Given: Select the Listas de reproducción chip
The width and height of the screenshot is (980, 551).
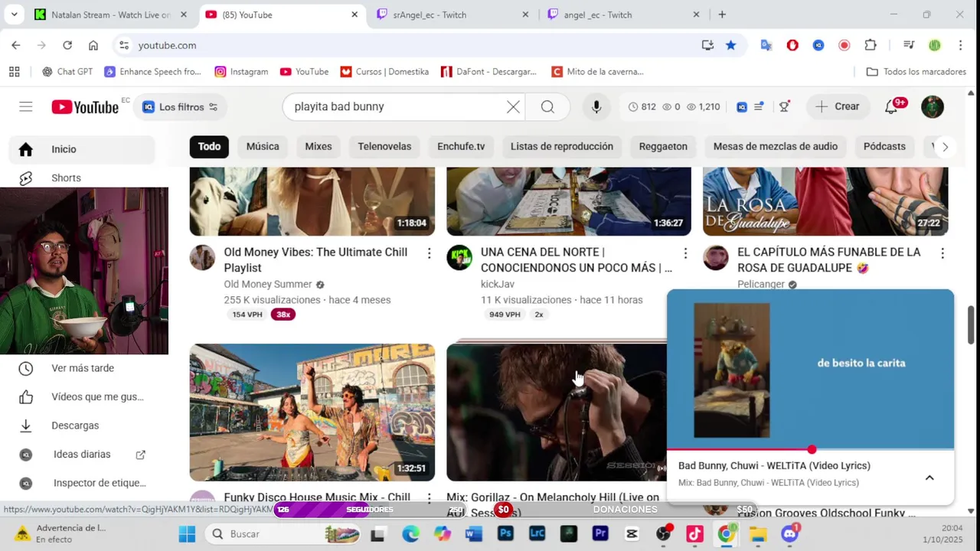Looking at the screenshot, I should point(562,147).
